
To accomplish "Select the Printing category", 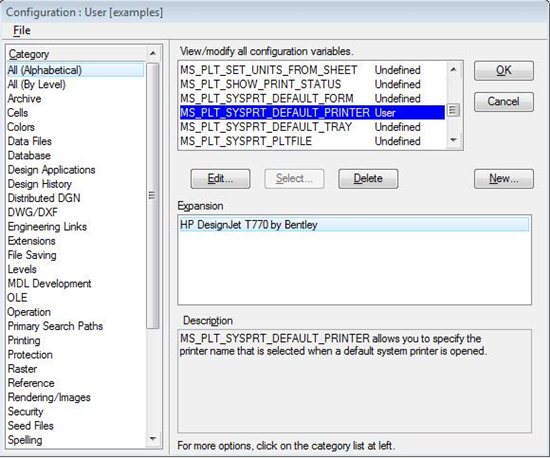I will [24, 341].
